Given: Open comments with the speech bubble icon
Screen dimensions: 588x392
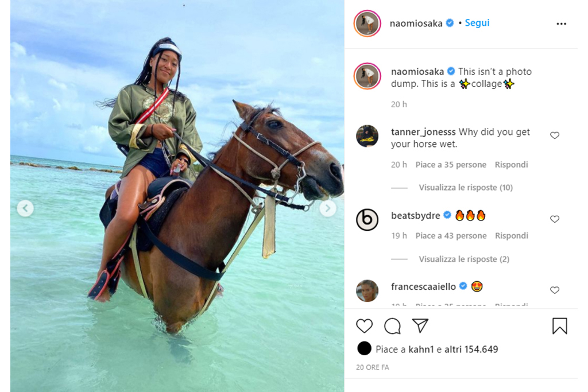Looking at the screenshot, I should pos(392,326).
